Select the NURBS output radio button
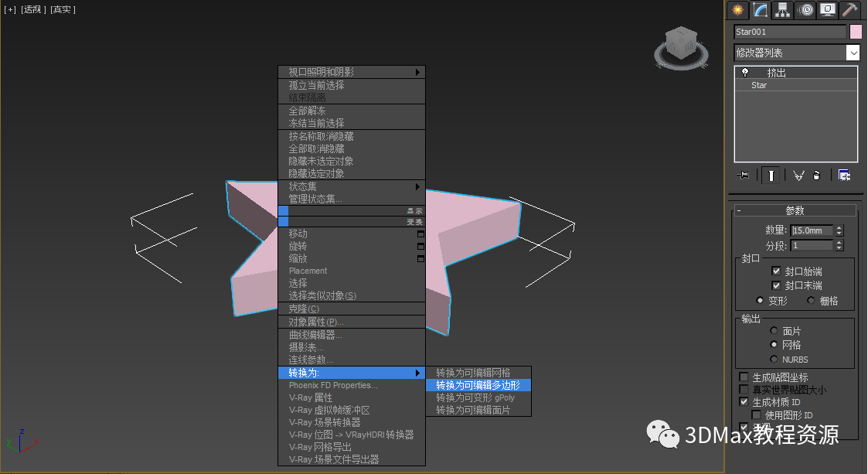Image resolution: width=868 pixels, height=474 pixels. coord(774,359)
